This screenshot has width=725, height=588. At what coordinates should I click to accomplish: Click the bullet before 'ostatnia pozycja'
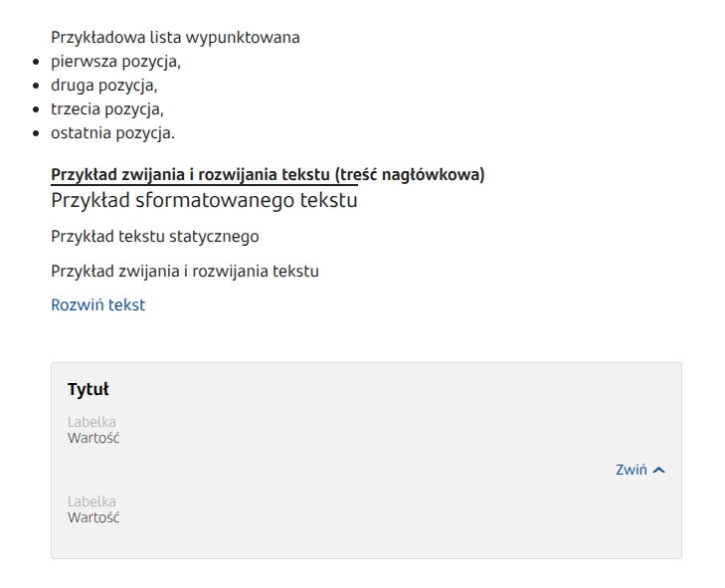tap(37, 133)
